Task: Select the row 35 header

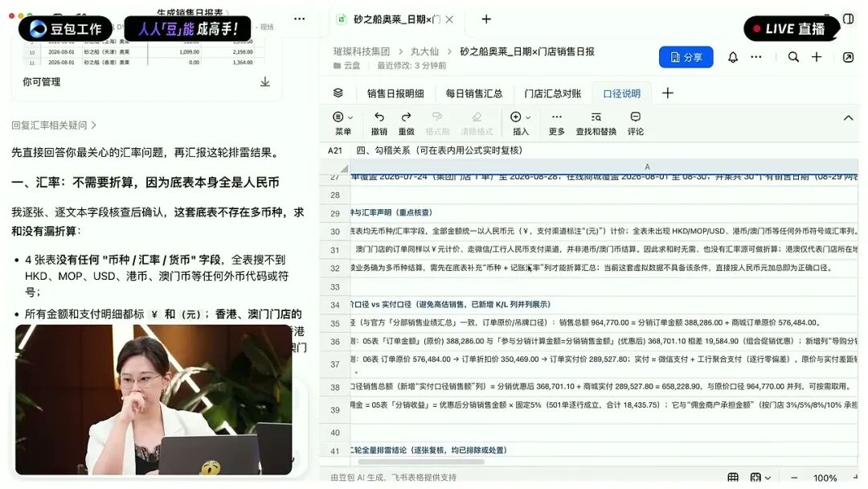Action: point(335,323)
